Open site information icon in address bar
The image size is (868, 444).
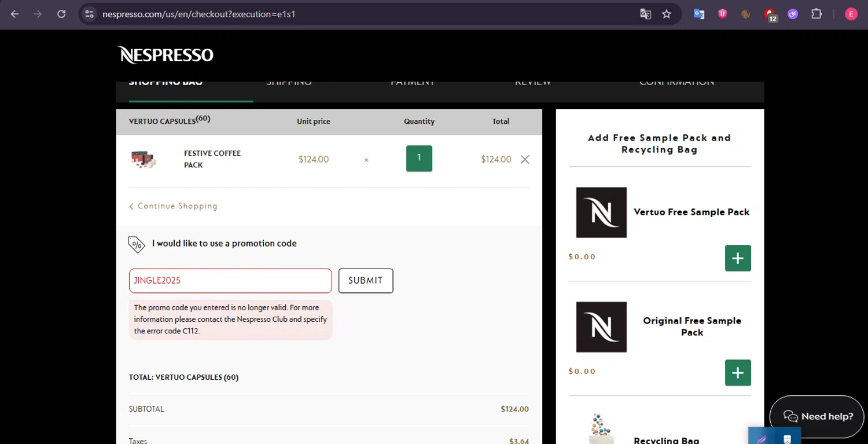click(x=89, y=14)
